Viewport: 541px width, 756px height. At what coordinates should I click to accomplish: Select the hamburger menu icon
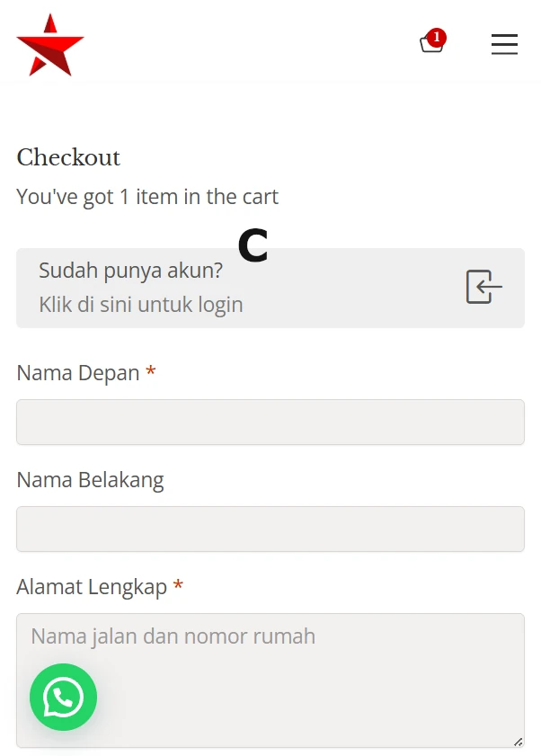(504, 43)
